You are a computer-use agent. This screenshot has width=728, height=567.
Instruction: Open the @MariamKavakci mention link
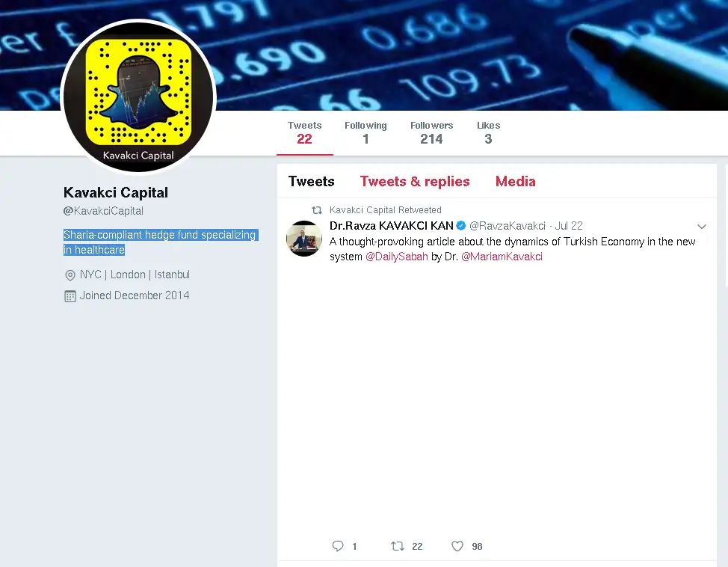pos(502,257)
